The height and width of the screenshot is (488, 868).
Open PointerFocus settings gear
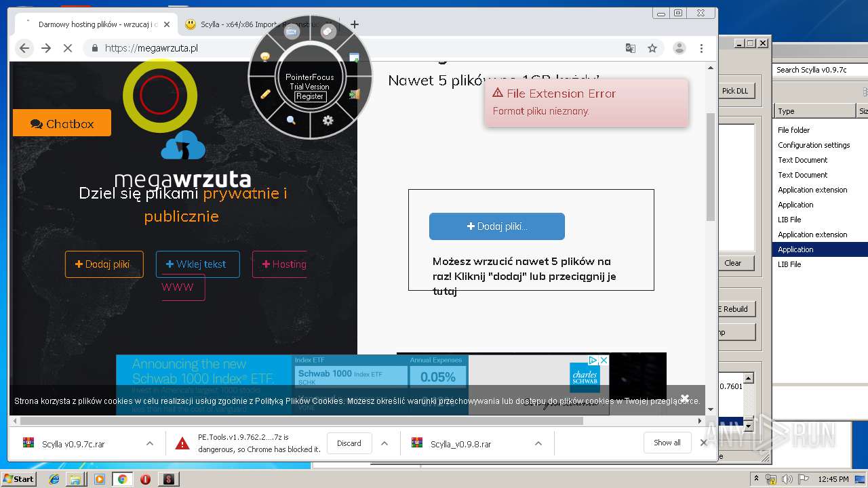point(328,120)
